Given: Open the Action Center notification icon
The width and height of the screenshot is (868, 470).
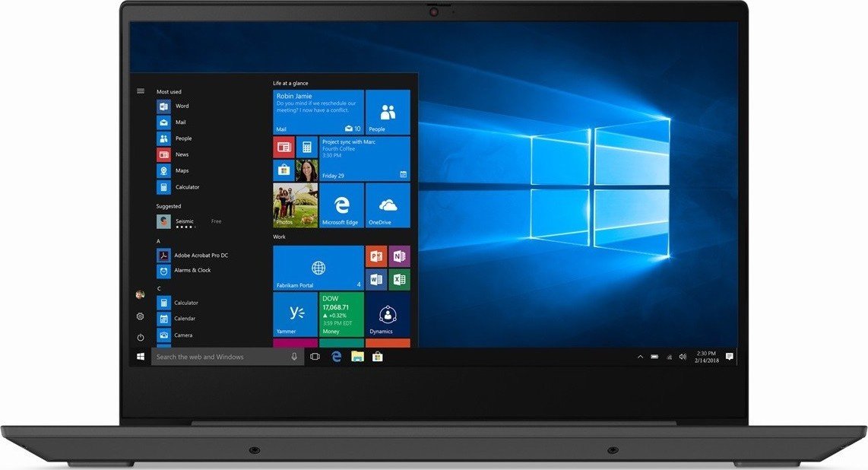Looking at the screenshot, I should point(730,357).
